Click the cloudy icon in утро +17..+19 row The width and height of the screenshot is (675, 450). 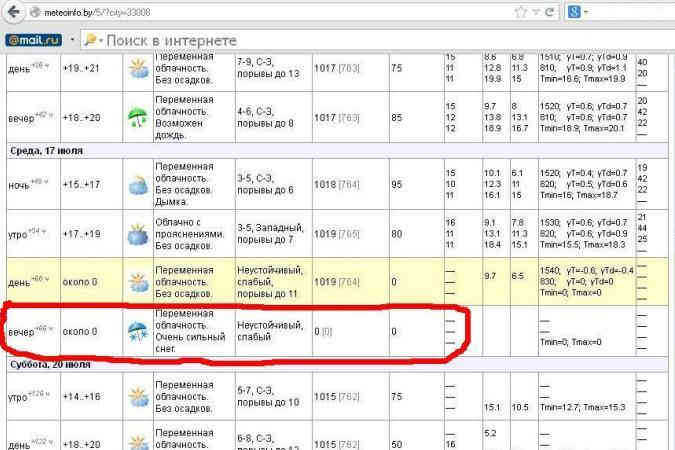(x=138, y=234)
